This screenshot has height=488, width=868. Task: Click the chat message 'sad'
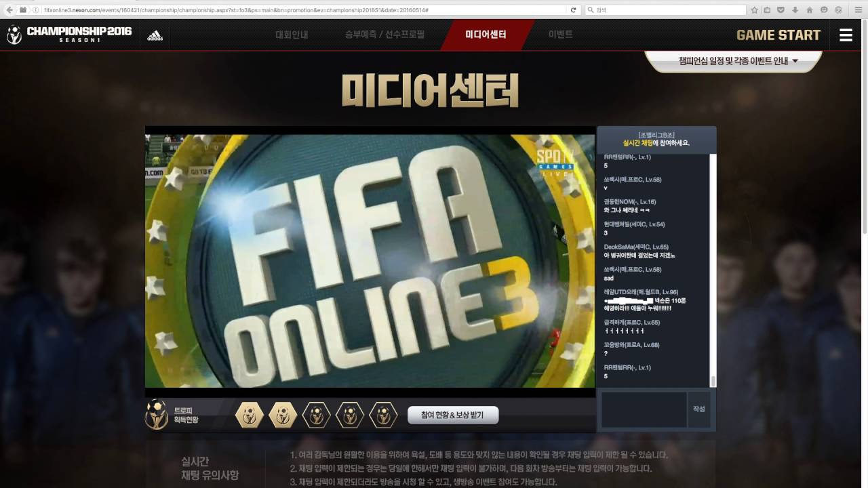608,278
